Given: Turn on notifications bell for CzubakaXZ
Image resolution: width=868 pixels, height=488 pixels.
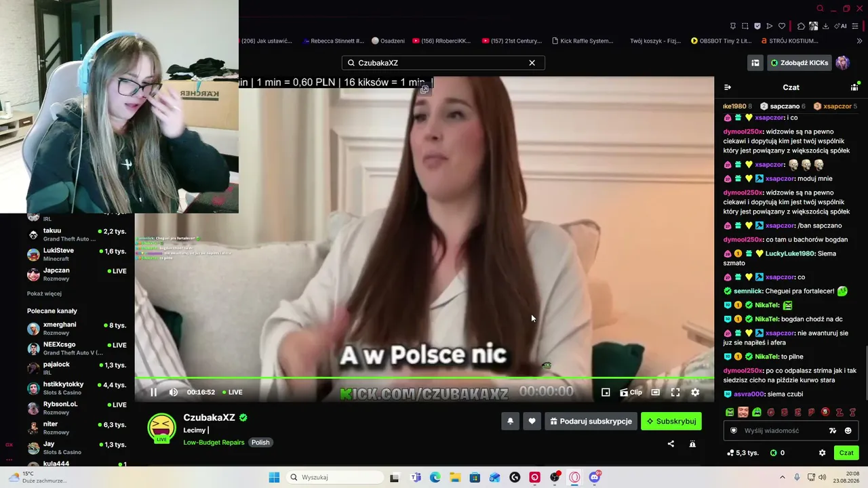Looking at the screenshot, I should [510, 421].
